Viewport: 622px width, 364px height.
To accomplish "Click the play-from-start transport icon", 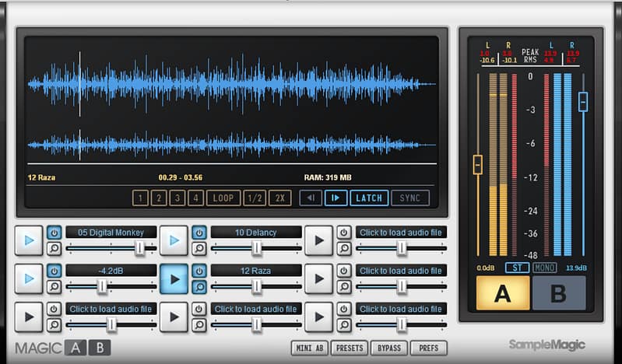I will [x=336, y=198].
